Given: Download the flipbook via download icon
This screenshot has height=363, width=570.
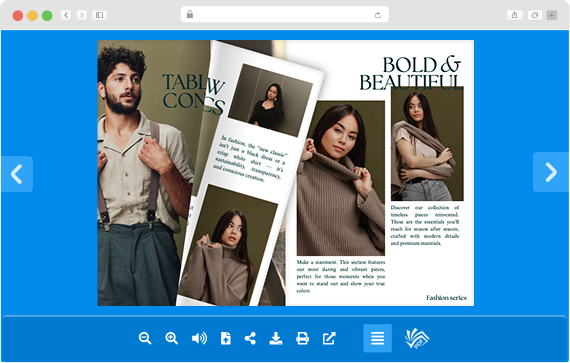Looking at the screenshot, I should point(276,338).
